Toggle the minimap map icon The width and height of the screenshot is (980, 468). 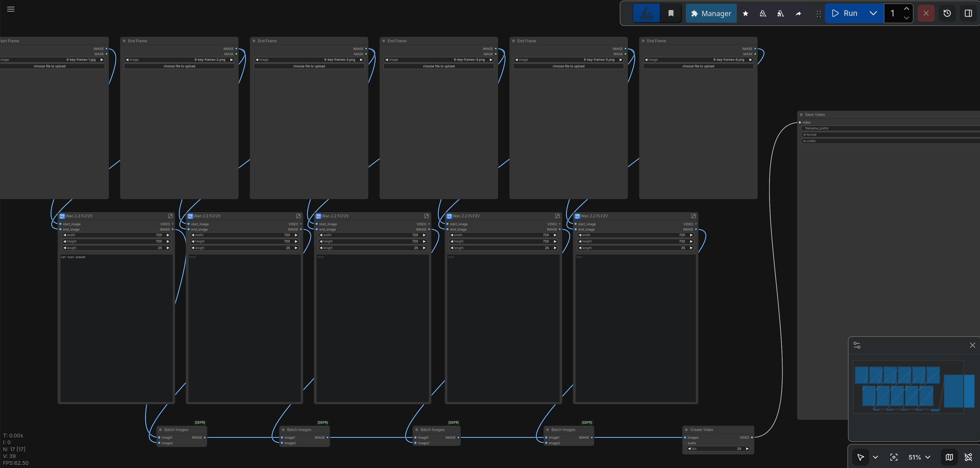[x=949, y=457]
